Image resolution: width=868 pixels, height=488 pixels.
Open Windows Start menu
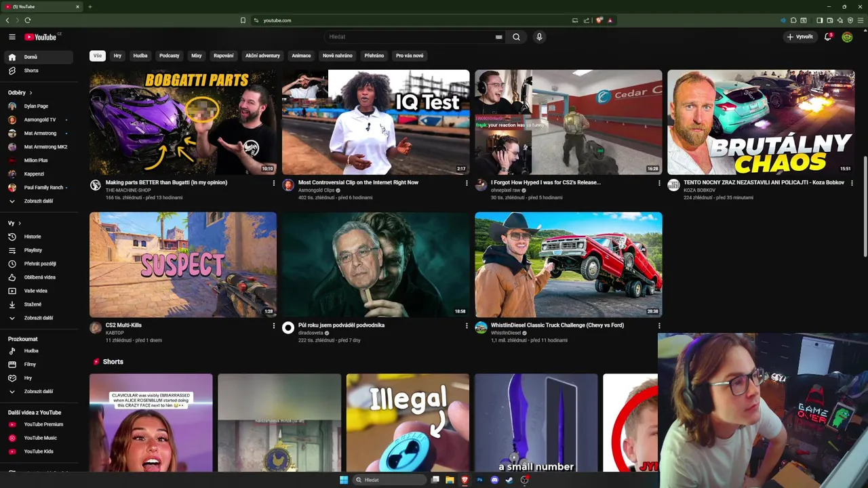(344, 480)
